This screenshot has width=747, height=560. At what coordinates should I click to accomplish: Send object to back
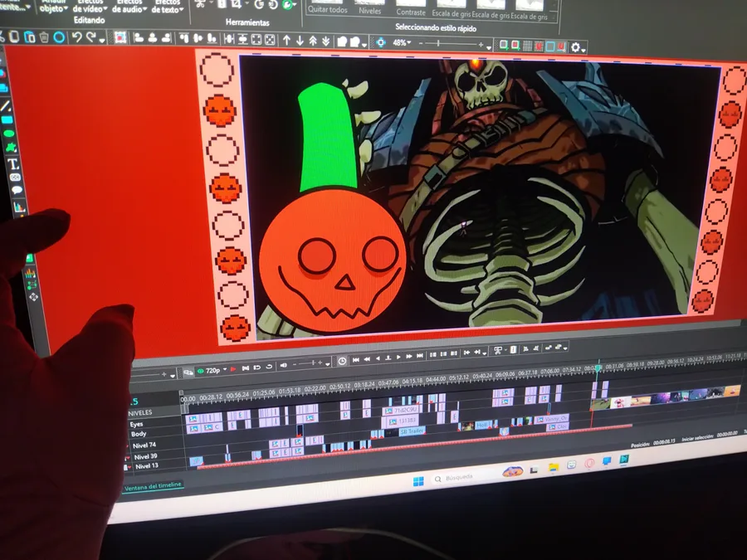326,41
